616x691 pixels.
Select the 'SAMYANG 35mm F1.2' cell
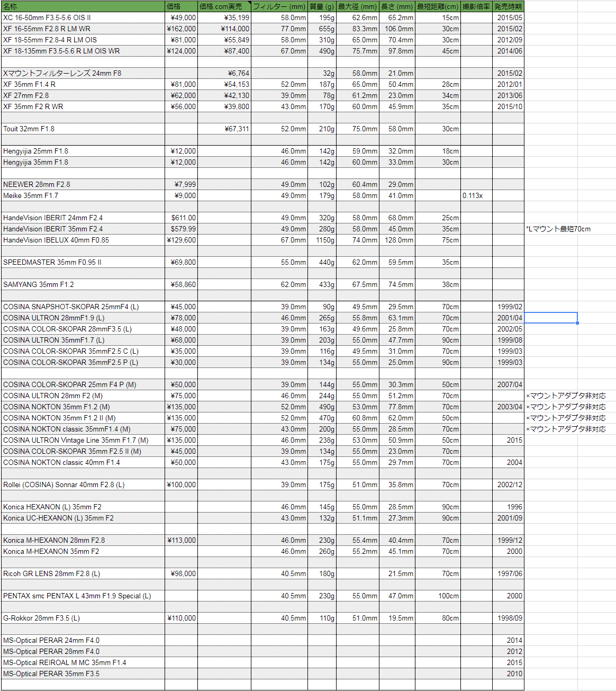(83, 284)
